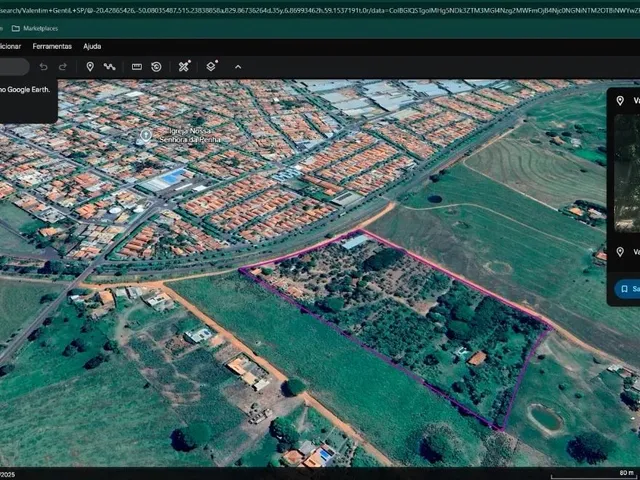
Task: Open the place photo thumbnail in right panel
Action: 627,173
